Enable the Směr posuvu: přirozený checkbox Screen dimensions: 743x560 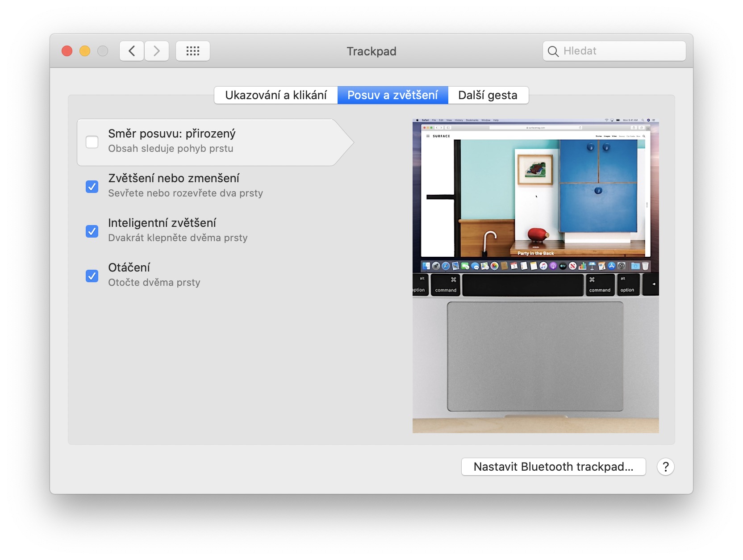92,142
